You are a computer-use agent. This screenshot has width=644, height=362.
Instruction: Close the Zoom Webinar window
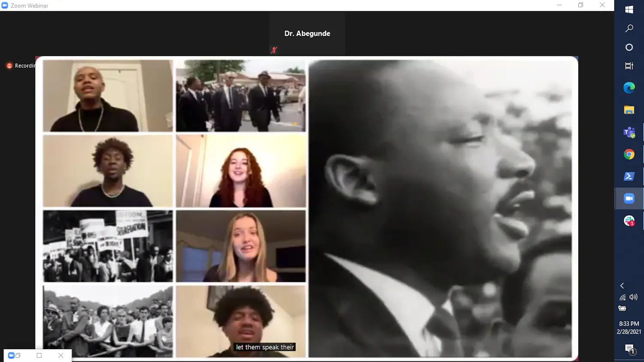[x=602, y=5]
